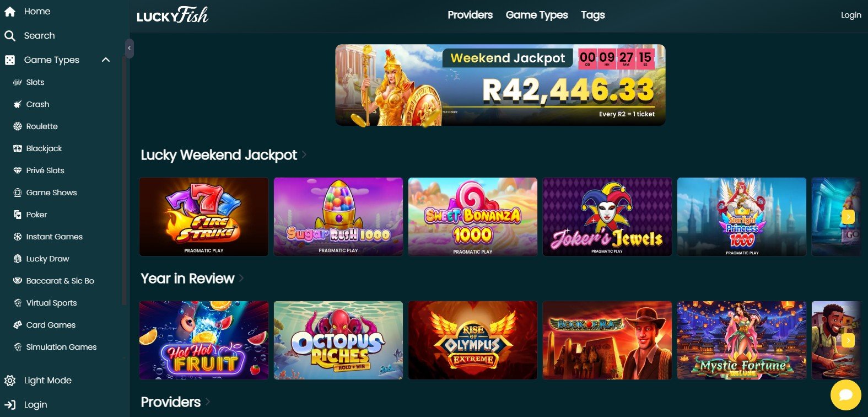Click the Roulette wheel icon
This screenshot has width=868, height=417.
point(17,126)
